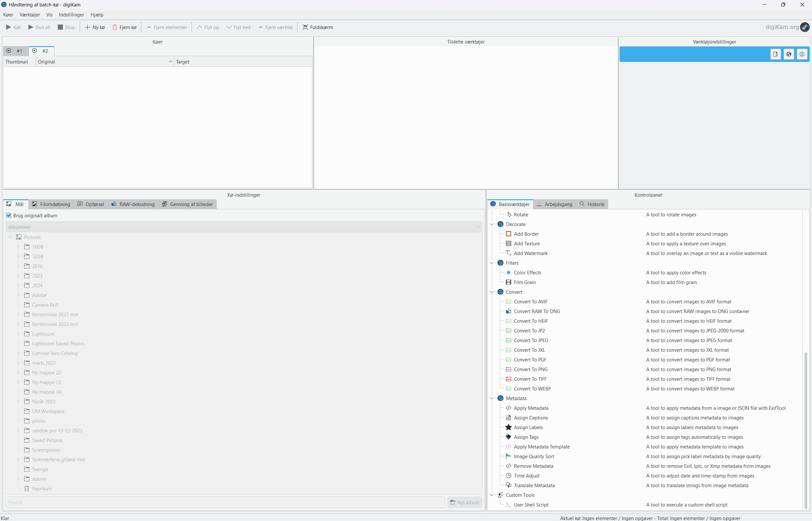Uncheck the Brug originalt album checkbox

pyautogui.click(x=9, y=215)
